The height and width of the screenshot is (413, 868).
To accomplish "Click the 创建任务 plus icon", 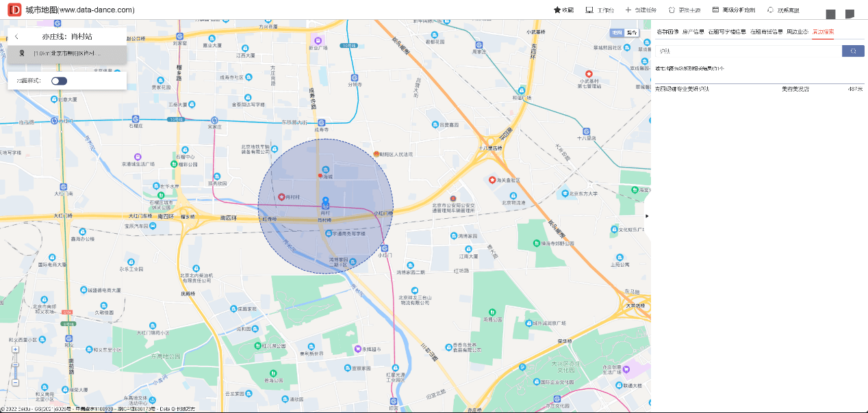I will click(x=628, y=10).
